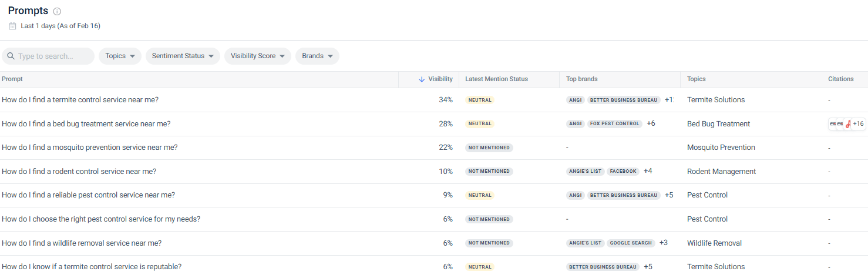
Task: Click the FOX PEST CONTROL brand tag
Action: (x=615, y=124)
